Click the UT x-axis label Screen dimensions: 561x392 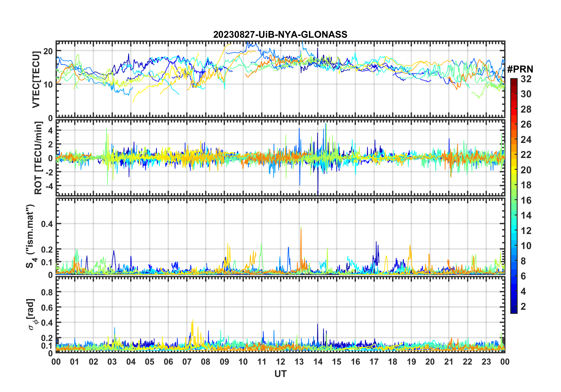[280, 374]
